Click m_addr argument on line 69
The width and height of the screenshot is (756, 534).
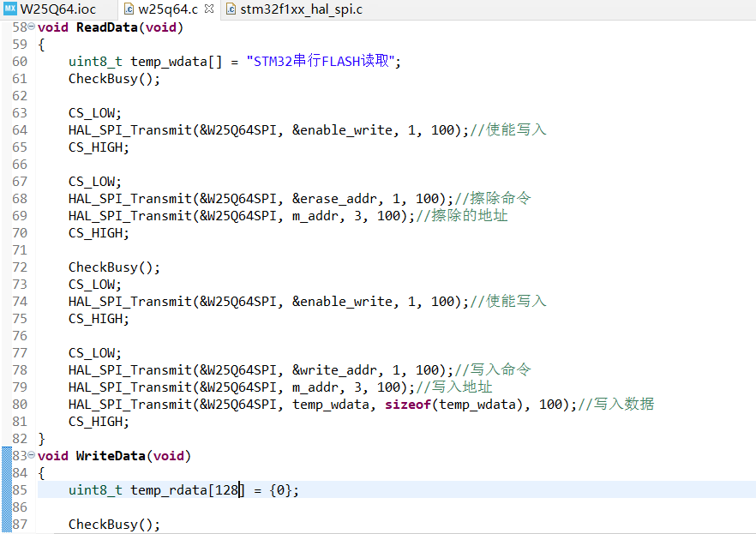click(x=315, y=216)
